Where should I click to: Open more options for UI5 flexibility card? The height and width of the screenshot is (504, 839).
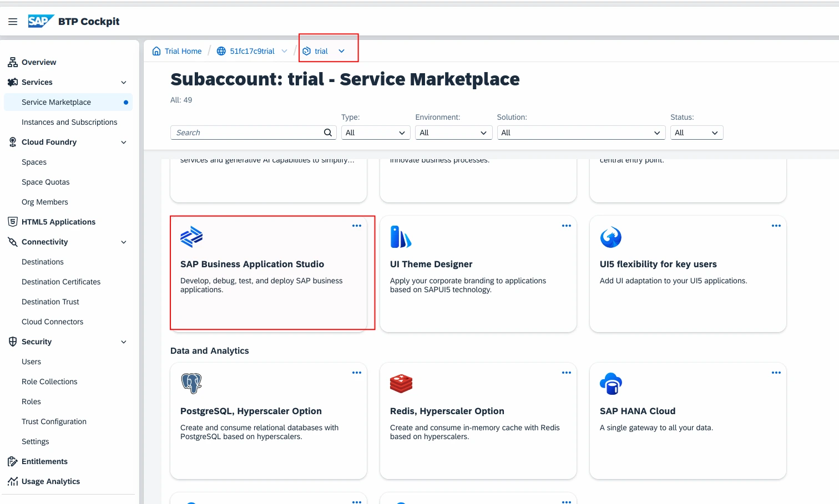[x=776, y=226]
